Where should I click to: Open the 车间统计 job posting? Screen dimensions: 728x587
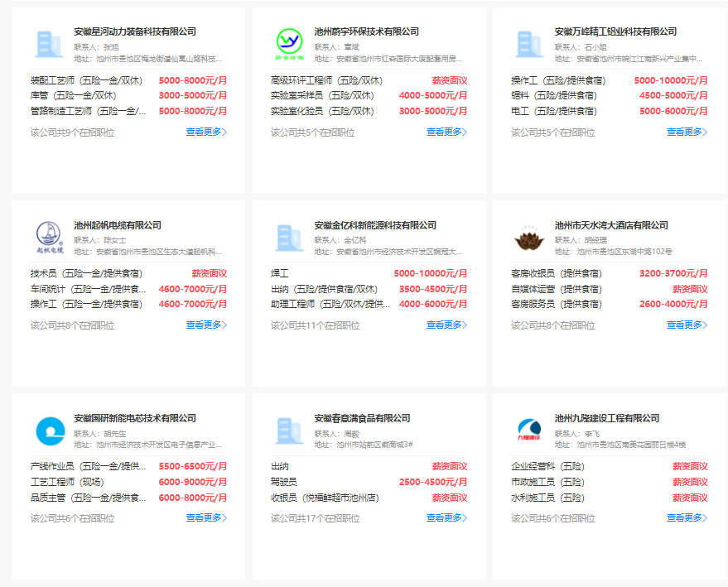(x=89, y=289)
